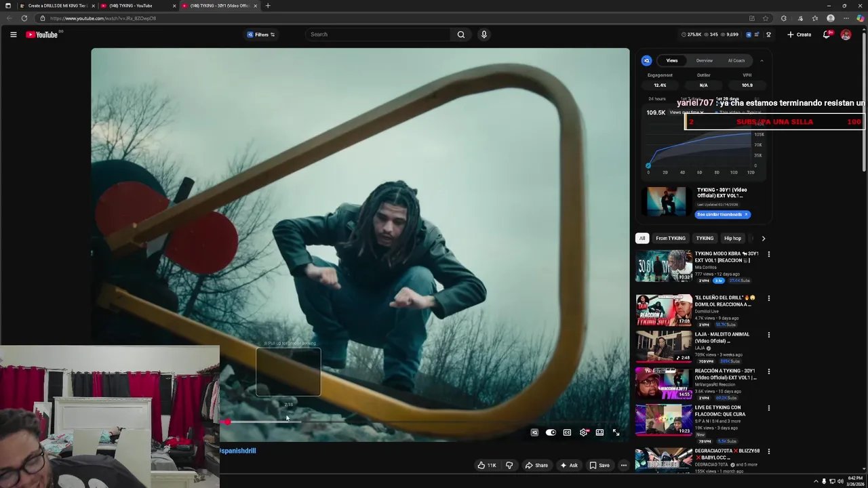Click the browser address bar URL

pyautogui.click(x=103, y=18)
